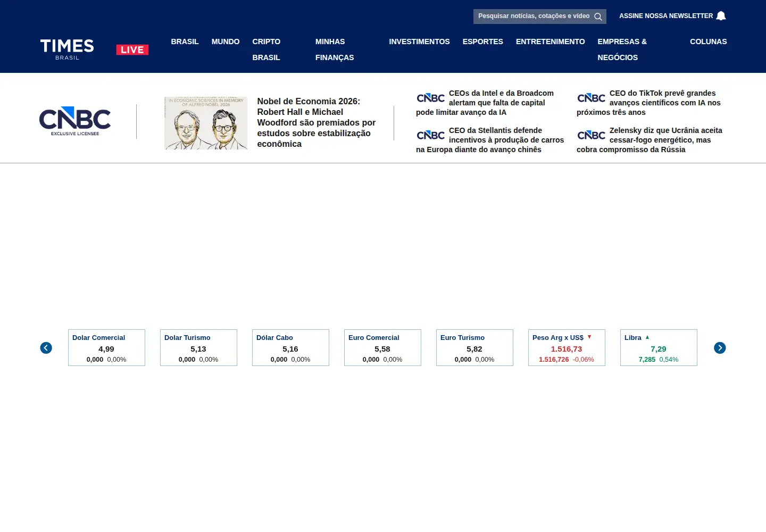Open the COLUNAS menu section
Viewport: 766px width, 532px height.
708,41
